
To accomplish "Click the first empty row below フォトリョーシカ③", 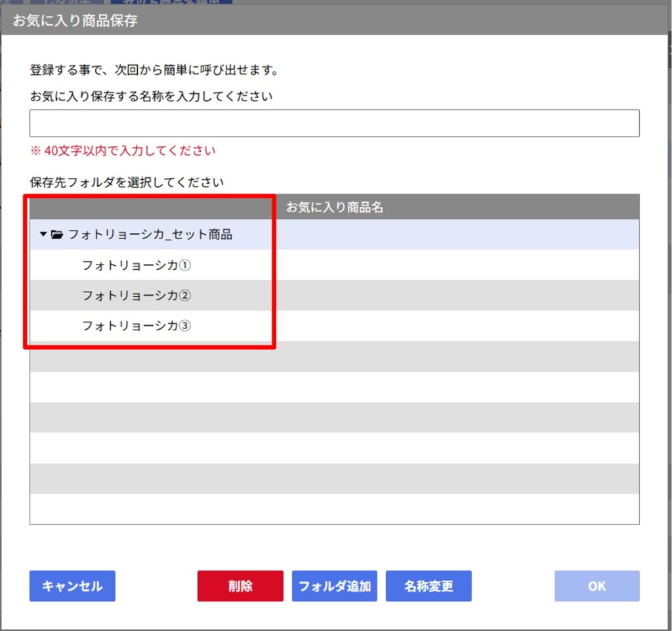I will click(x=334, y=357).
